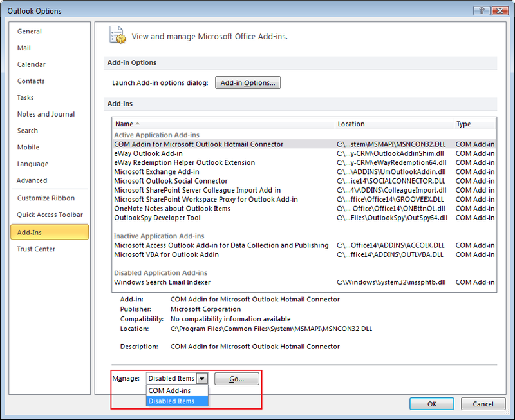
Task: Select Microsoft Access Outlook Add-in for Data Collection row
Action: pos(304,245)
